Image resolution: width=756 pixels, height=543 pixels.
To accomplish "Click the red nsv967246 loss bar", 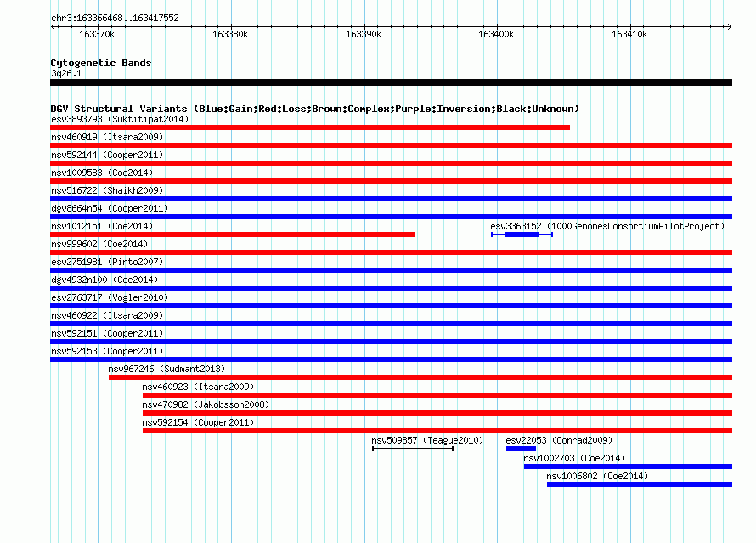I will click(420, 377).
